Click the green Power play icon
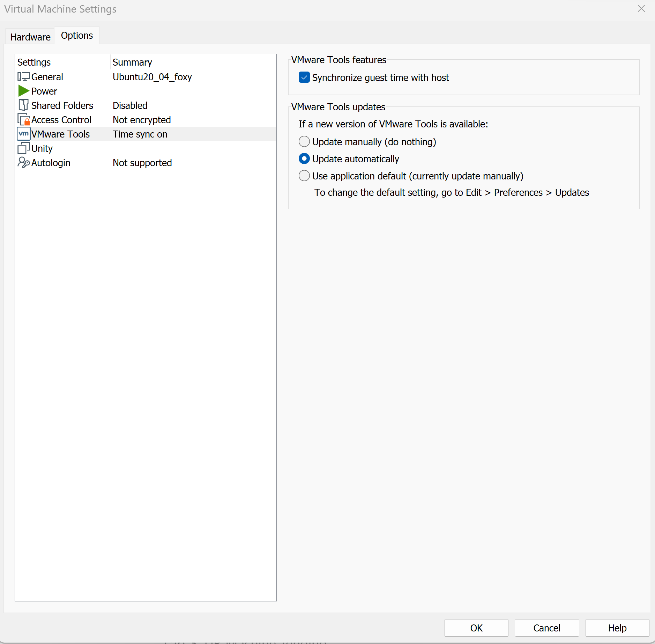Image resolution: width=655 pixels, height=644 pixels. 23,91
